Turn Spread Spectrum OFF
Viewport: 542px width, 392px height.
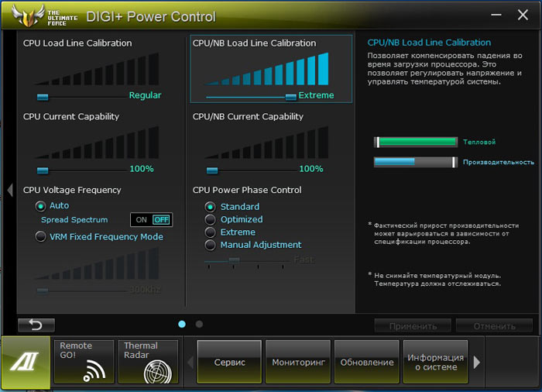[161, 220]
